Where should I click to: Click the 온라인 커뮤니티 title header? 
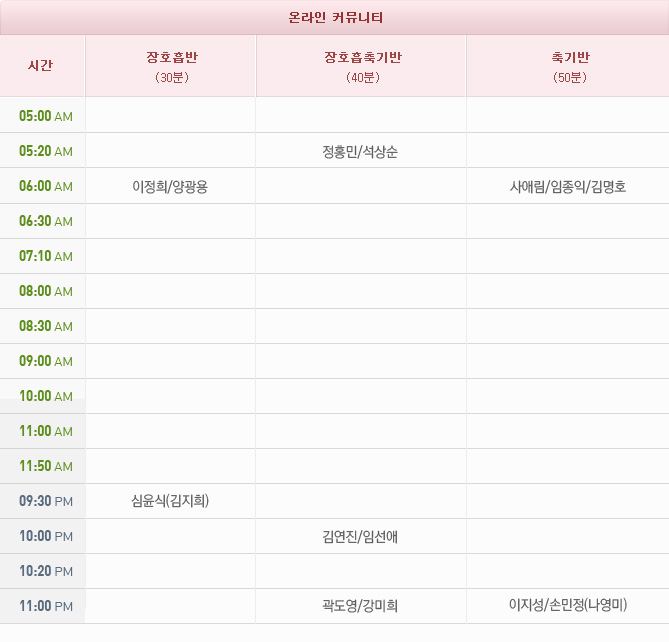point(334,18)
